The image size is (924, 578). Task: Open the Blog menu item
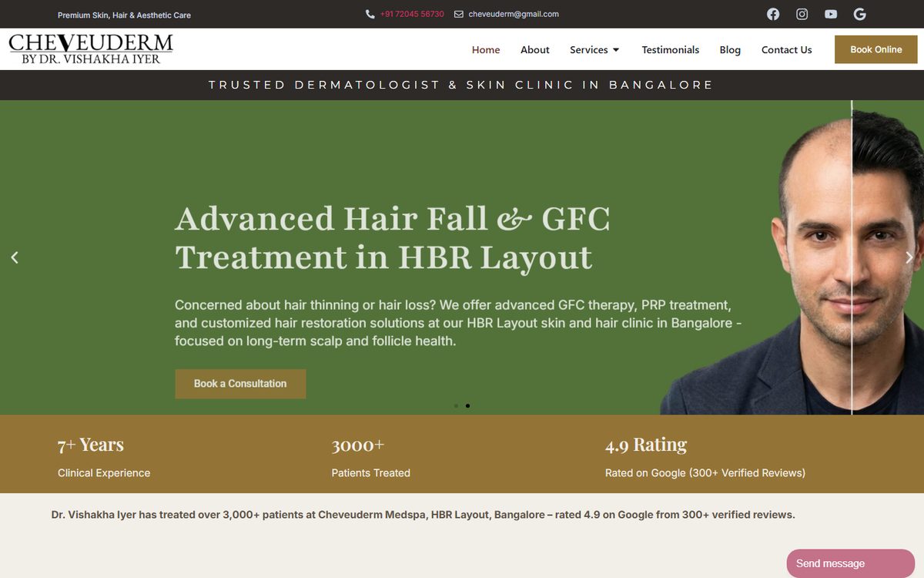(730, 50)
